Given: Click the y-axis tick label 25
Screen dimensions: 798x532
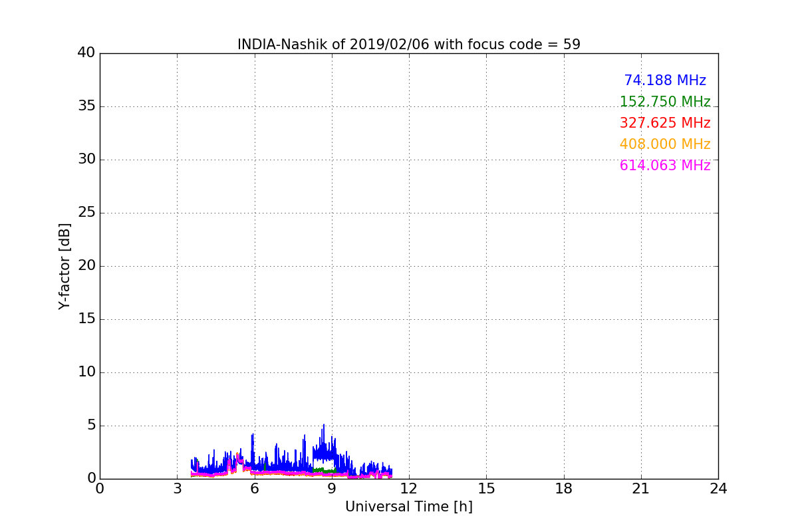Looking at the screenshot, I should [x=86, y=213].
